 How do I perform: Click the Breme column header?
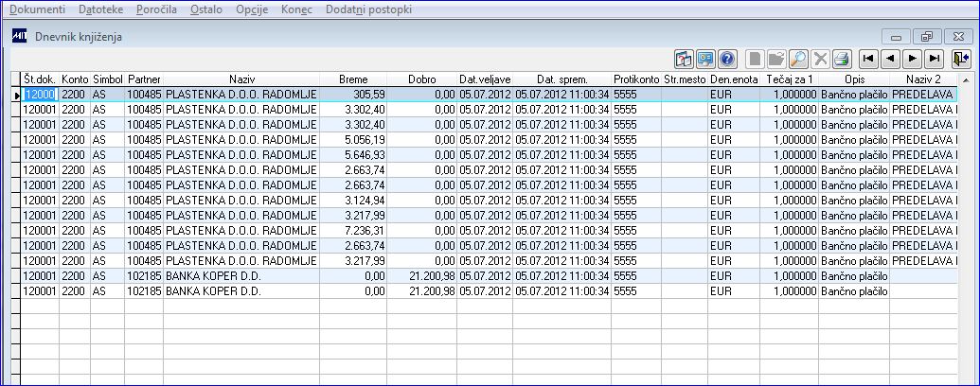point(353,80)
